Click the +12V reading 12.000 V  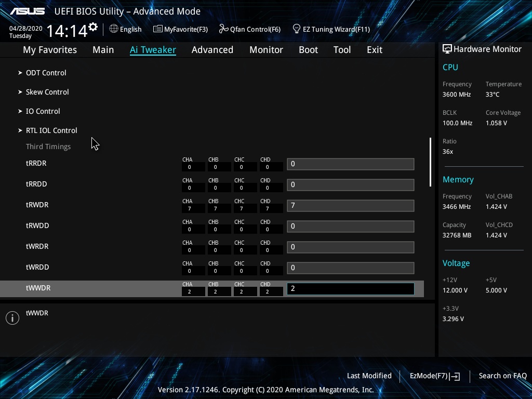pyautogui.click(x=455, y=290)
